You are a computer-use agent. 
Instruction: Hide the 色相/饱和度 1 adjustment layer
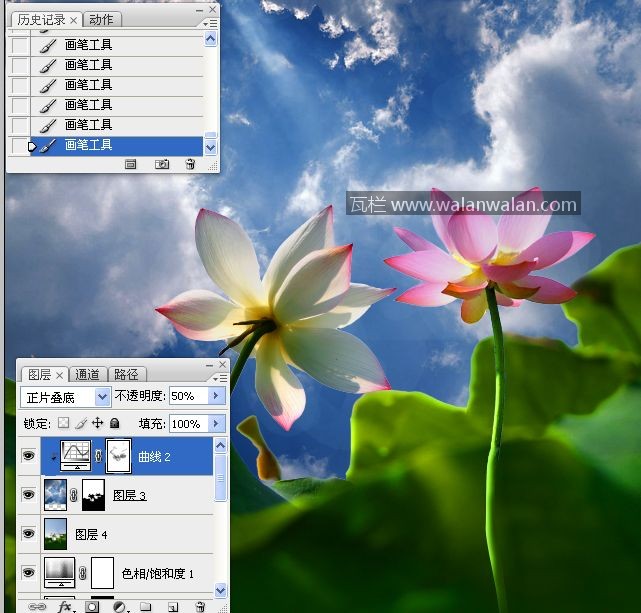click(28, 573)
